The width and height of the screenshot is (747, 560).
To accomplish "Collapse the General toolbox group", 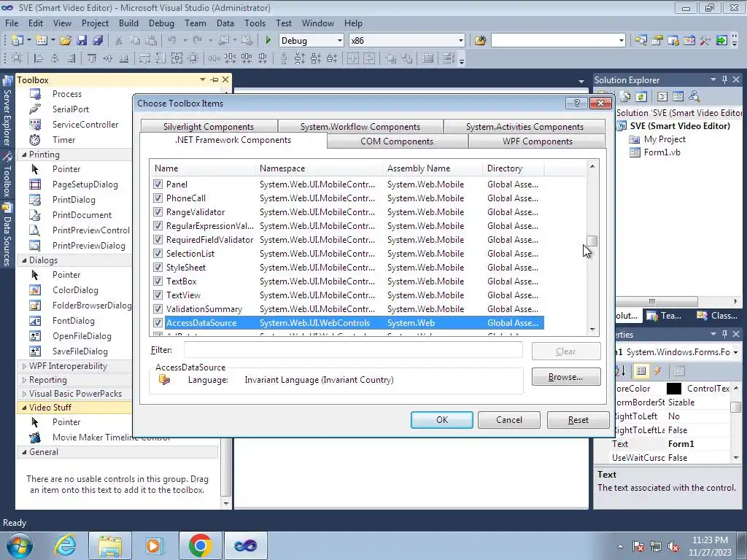I will [x=24, y=452].
